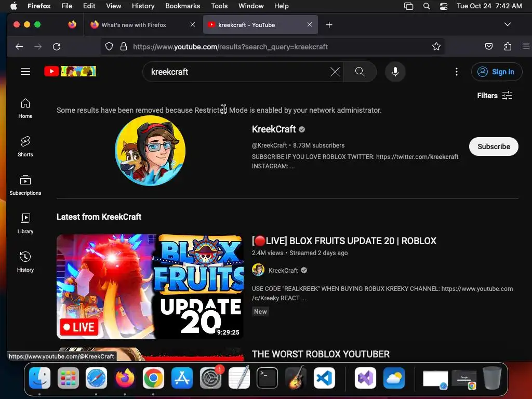Image resolution: width=532 pixels, height=399 pixels.
Task: Open KreekCraft channel avatar
Action: tap(150, 150)
